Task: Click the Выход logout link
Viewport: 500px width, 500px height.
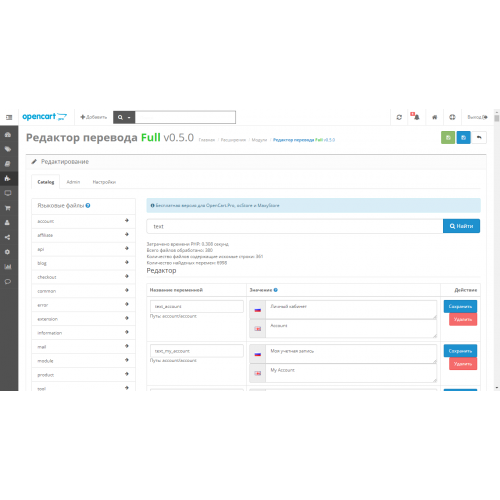Action: point(477,117)
